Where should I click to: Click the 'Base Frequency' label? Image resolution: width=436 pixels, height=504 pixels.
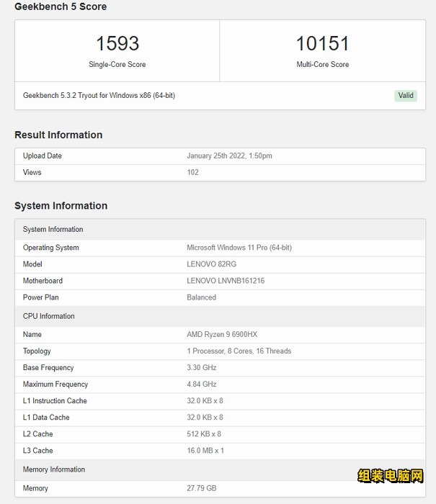[x=48, y=368]
